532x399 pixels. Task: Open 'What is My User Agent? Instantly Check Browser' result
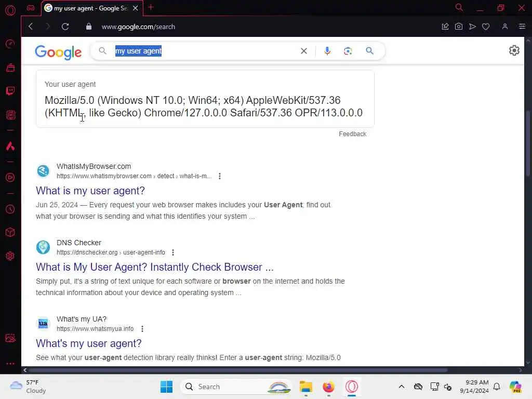pos(155,267)
